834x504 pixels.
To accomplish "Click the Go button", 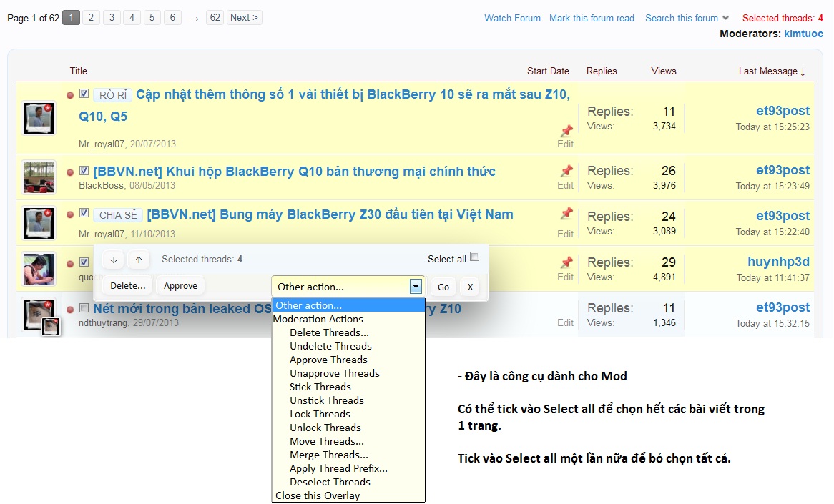I will [443, 287].
